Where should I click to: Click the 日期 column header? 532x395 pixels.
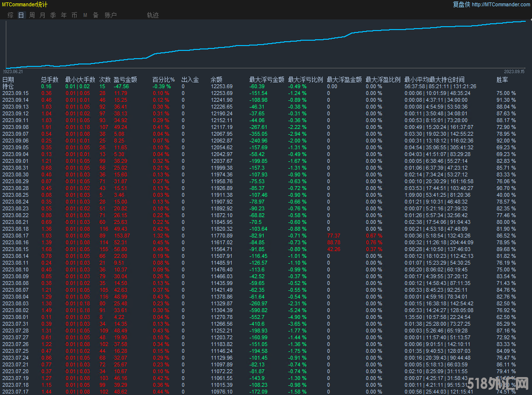(x=8, y=79)
